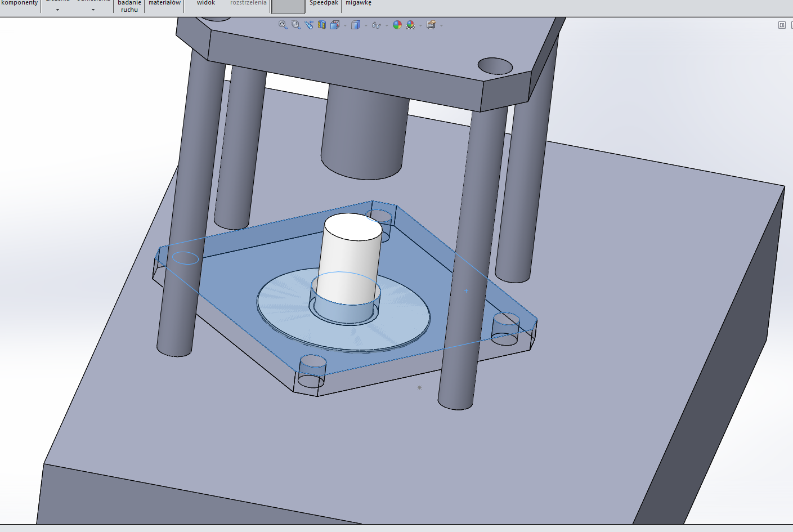Click the 'widok' ribbon button

[x=206, y=3]
